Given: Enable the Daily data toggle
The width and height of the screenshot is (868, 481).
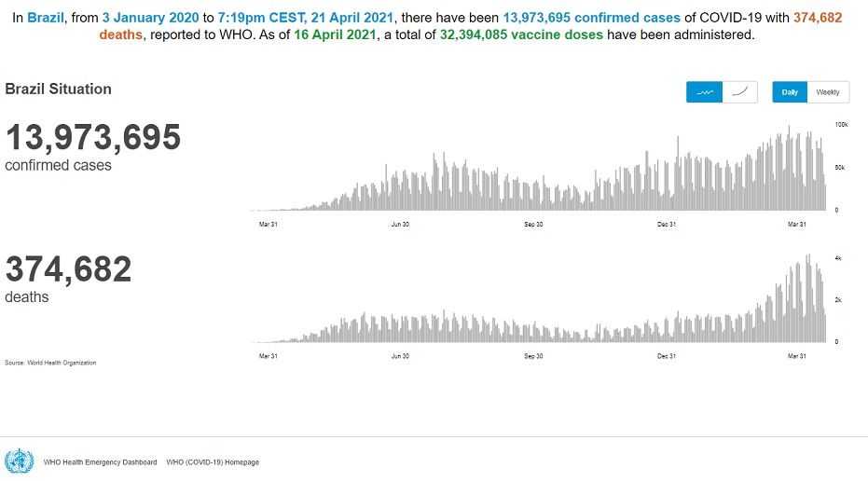Looking at the screenshot, I should point(790,92).
